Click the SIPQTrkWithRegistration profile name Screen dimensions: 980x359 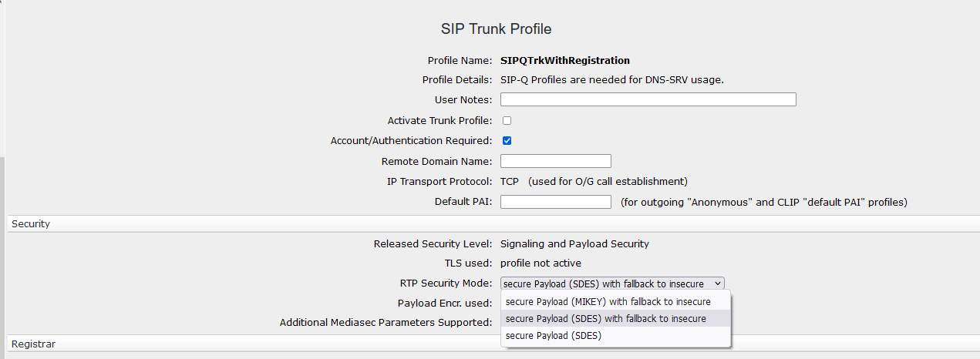(565, 60)
